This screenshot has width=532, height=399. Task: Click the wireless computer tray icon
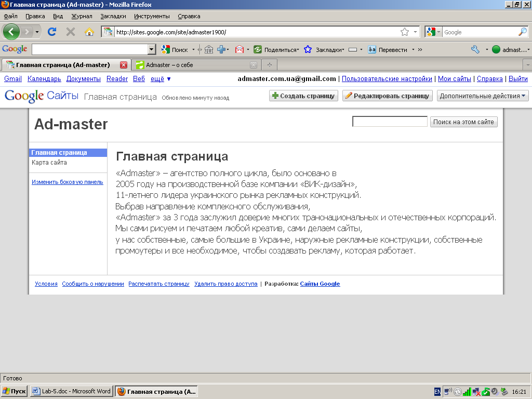click(448, 392)
